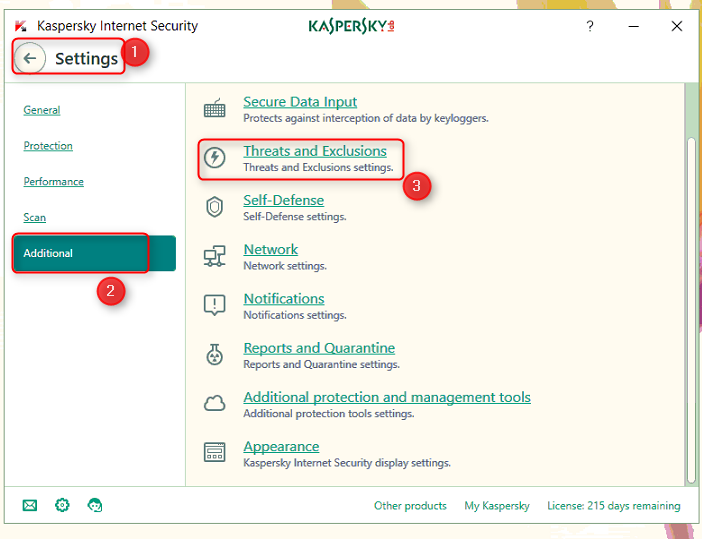Click the Secure Data Input keyboard icon
This screenshot has width=702, height=539.
pyautogui.click(x=214, y=108)
